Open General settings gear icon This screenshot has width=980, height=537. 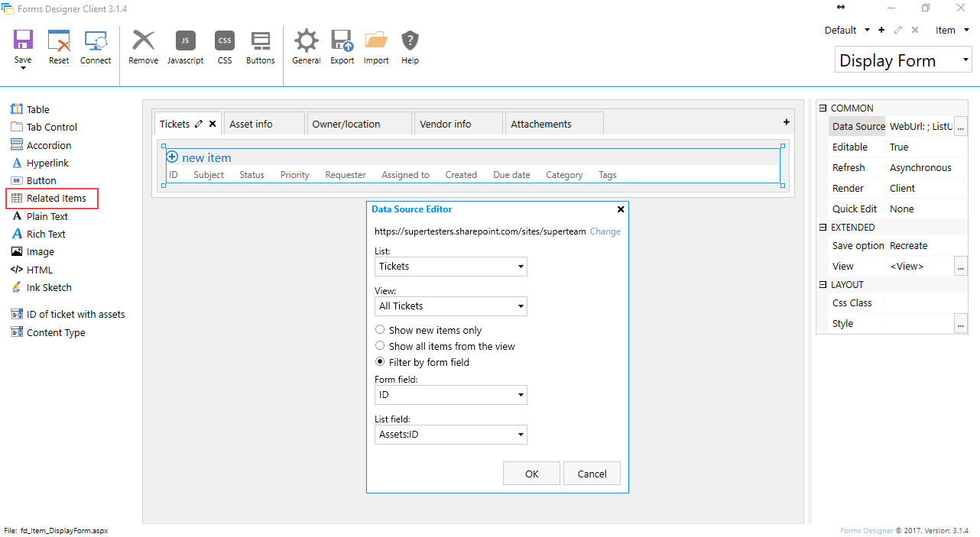coord(307,40)
